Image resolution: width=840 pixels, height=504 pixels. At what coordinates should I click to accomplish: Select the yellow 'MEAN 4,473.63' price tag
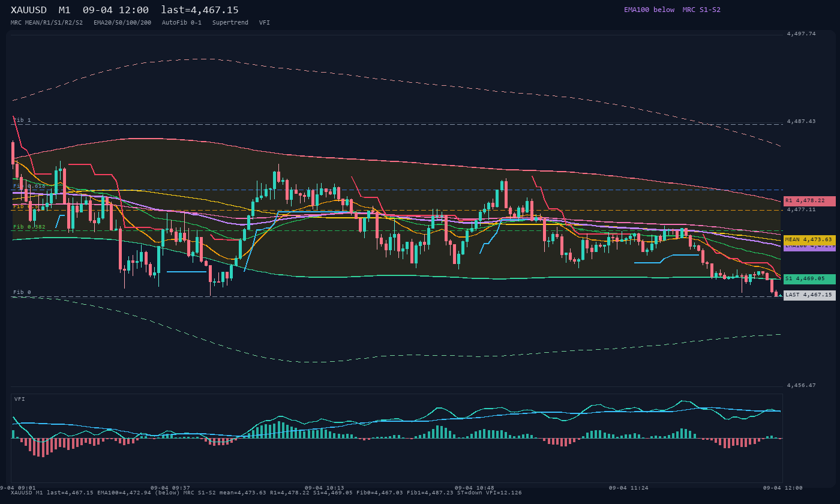point(809,239)
